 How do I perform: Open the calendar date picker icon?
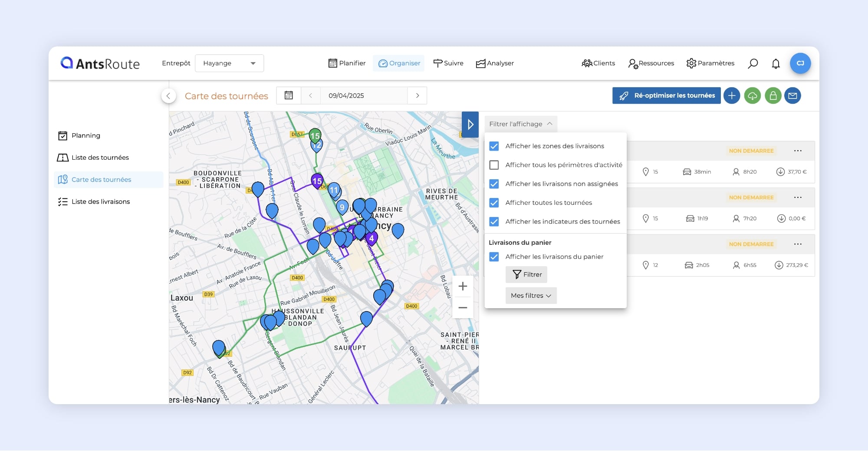pos(289,95)
